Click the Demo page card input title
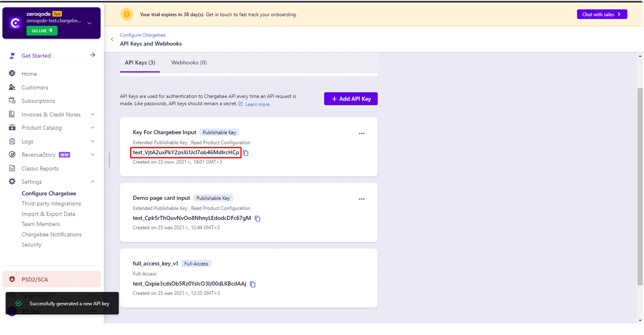Viewport: 644px width, 335px height. click(x=161, y=198)
